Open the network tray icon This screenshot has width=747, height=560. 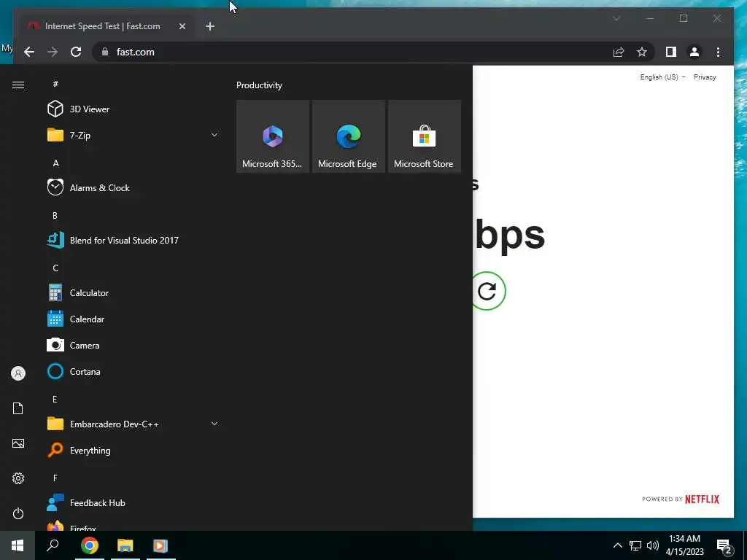click(x=635, y=545)
